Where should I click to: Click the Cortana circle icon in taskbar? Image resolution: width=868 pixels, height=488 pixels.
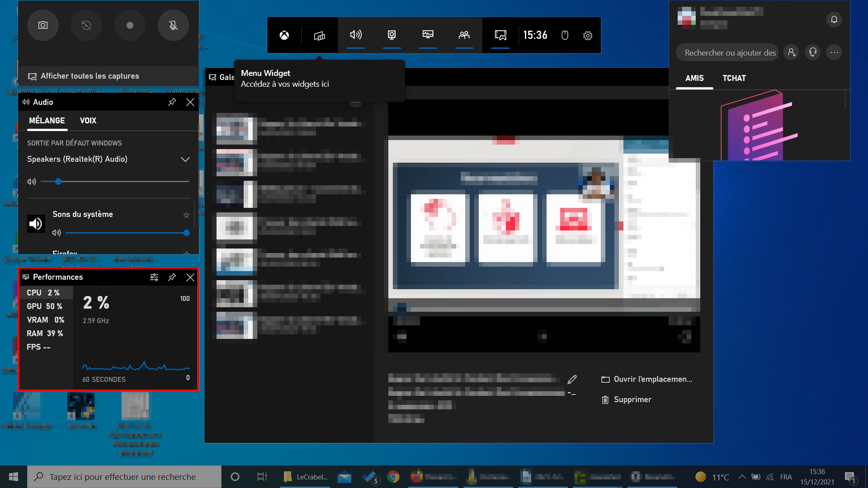pos(235,477)
